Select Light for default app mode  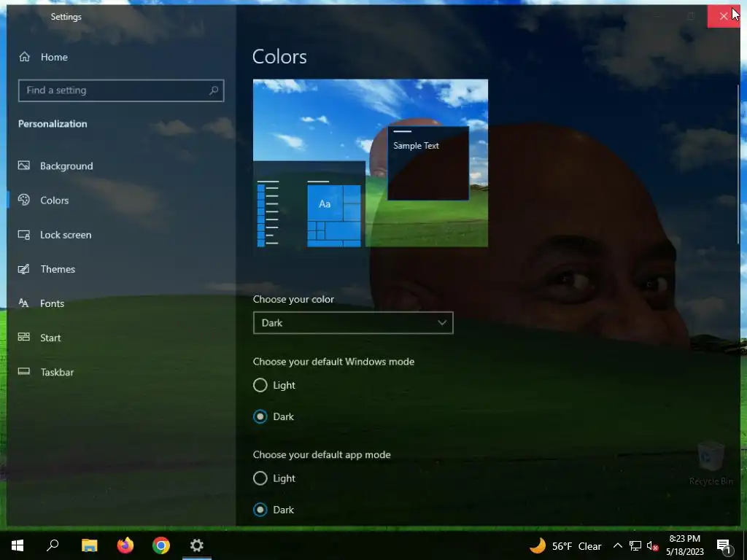(274, 478)
